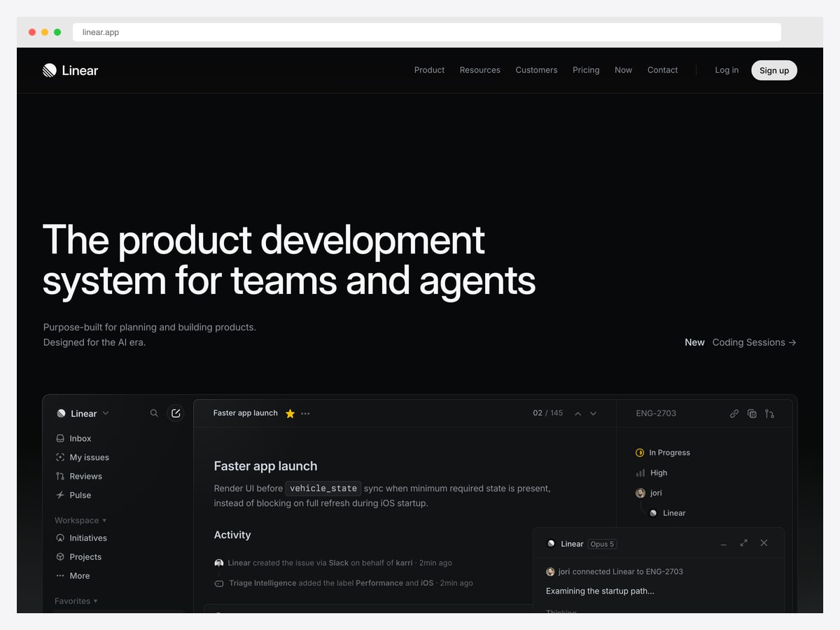Open the Linear workspace switcher dropdown
The height and width of the screenshot is (630, 840).
pyautogui.click(x=83, y=414)
